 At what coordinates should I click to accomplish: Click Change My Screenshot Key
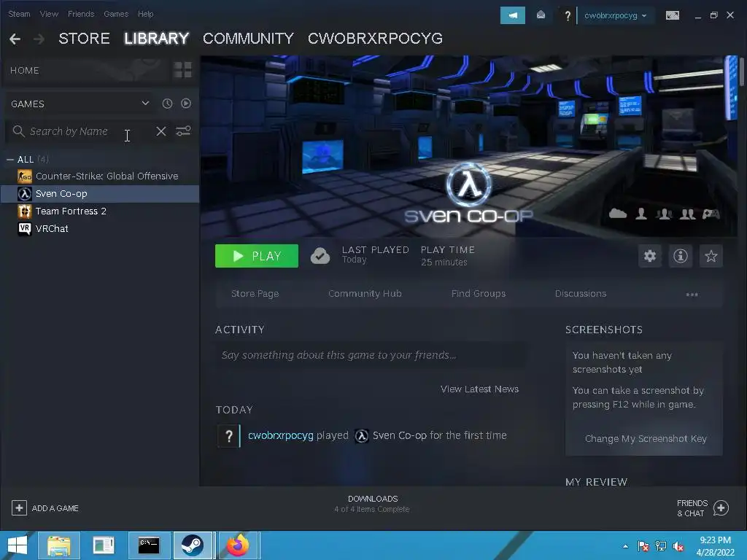point(646,438)
